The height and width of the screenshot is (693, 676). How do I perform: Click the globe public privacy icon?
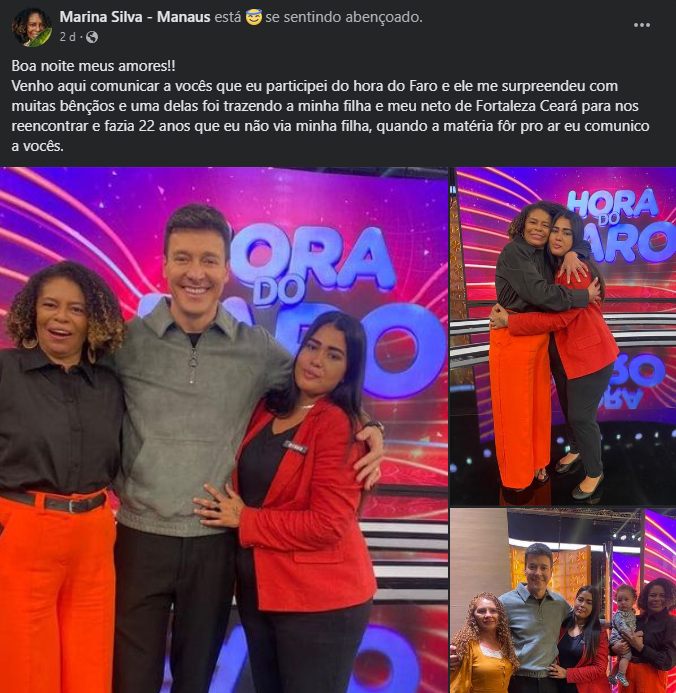[92, 37]
